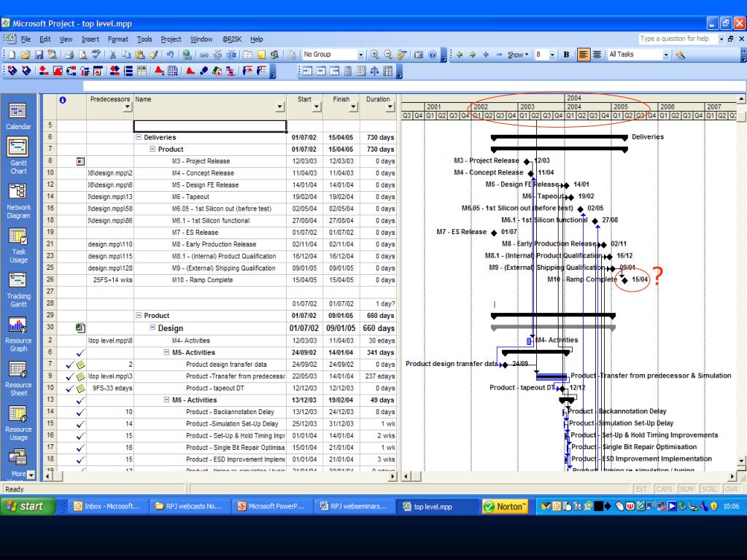Click the Help question mark icon
Image resolution: width=747 pixels, height=560 pixels.
432,55
